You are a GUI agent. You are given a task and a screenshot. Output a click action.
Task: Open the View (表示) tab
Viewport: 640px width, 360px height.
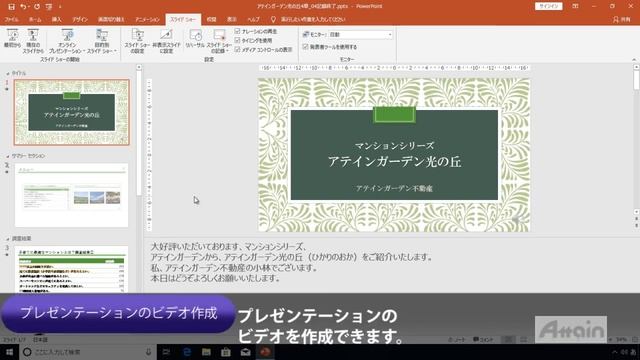(232, 19)
